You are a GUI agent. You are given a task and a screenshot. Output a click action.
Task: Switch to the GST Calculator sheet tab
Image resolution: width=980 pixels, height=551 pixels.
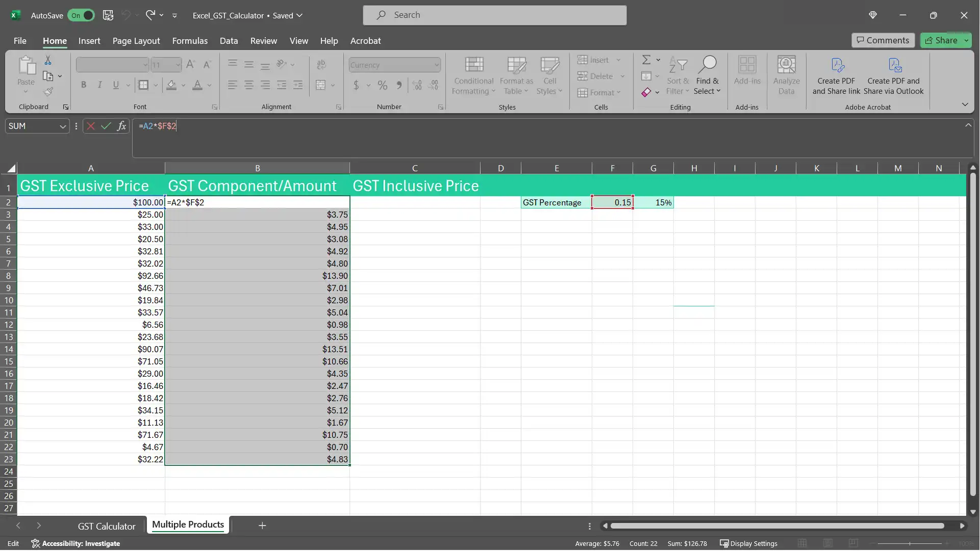[107, 526]
